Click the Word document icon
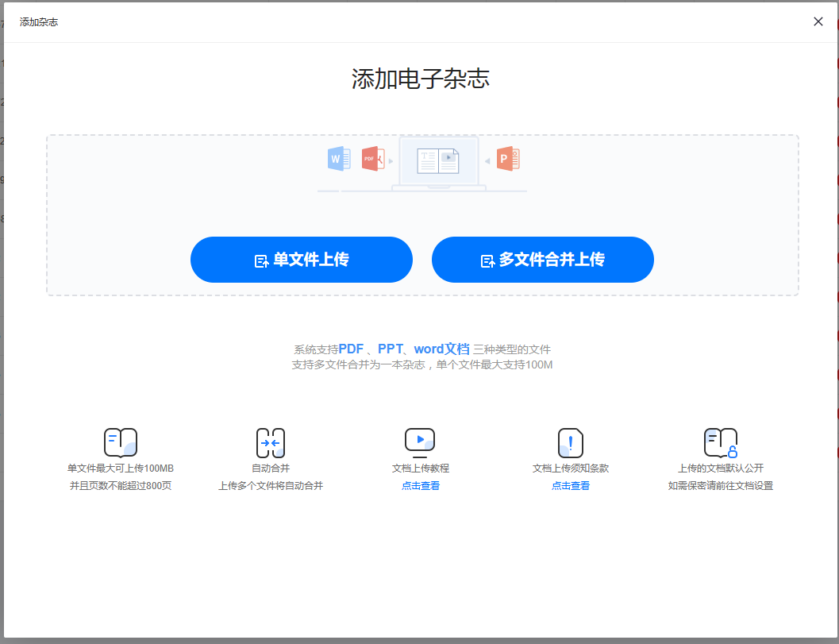The width and height of the screenshot is (839, 644). pos(339,159)
